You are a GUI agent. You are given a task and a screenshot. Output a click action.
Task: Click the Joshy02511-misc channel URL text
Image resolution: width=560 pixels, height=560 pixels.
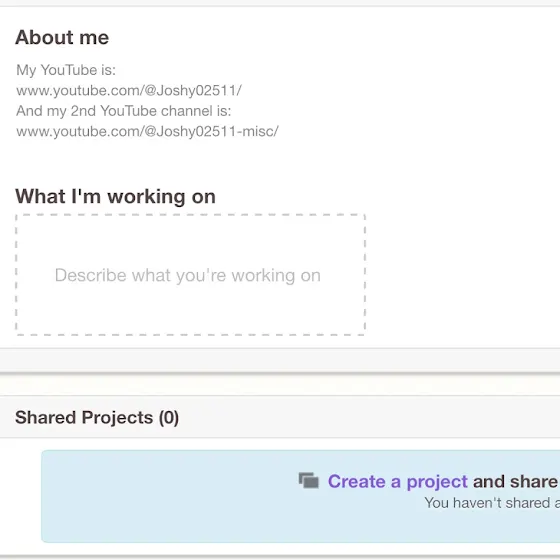148,131
